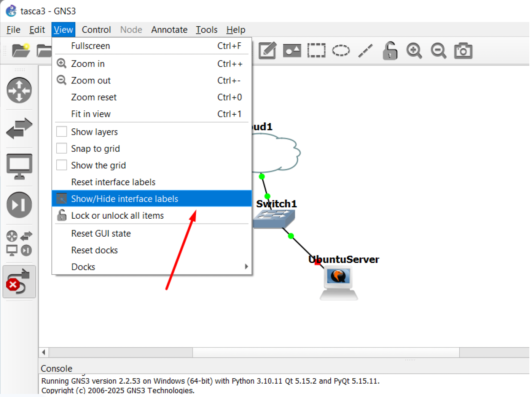
Task: Click the horizontal scrollbar left arrow
Action: pyautogui.click(x=44, y=352)
